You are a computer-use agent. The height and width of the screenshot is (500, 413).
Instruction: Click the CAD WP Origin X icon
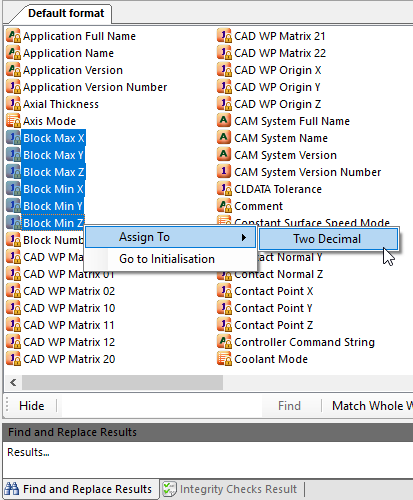[x=224, y=70]
